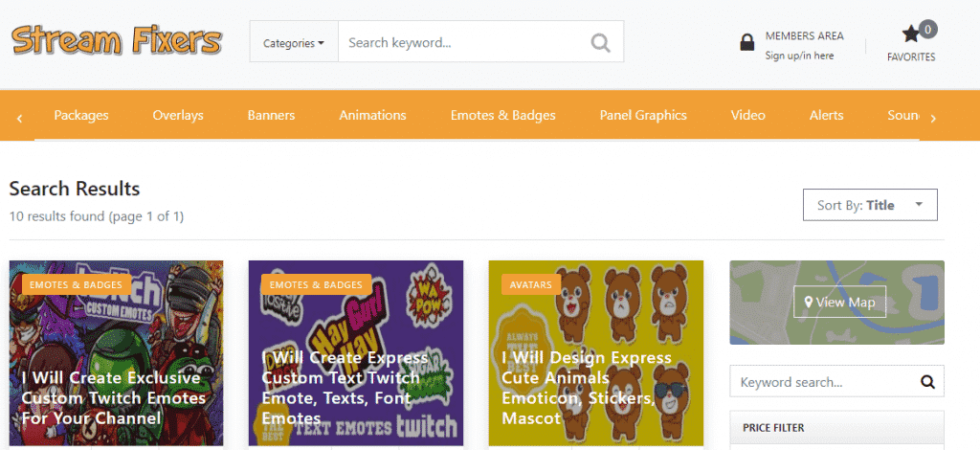Go to the Packages category
This screenshot has height=450, width=980.
click(x=81, y=116)
